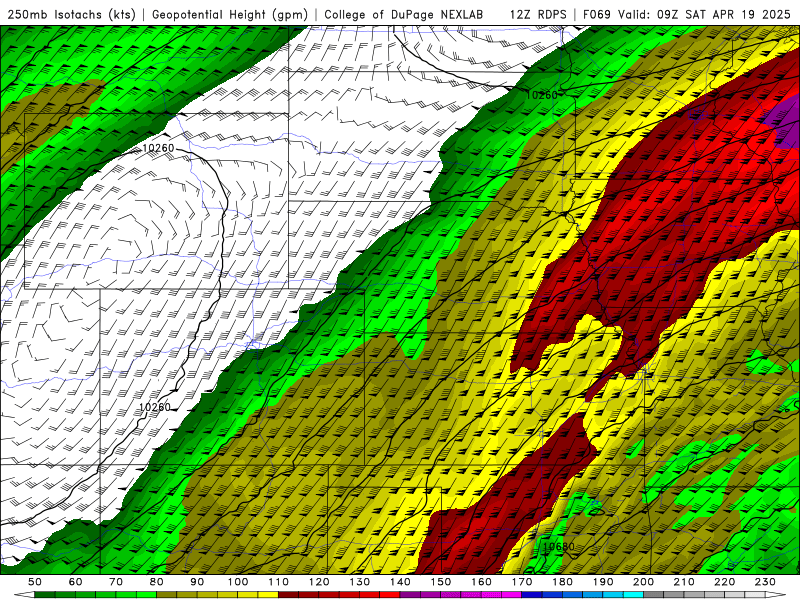This screenshot has width=800, height=600.
Task: Click the 190 label on the color scale
Action: click(x=603, y=582)
